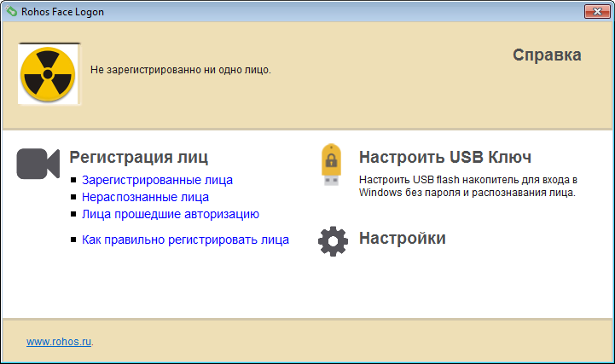This screenshot has width=615, height=364.
Task: Click the USB flash накопитель description text
Action: [468, 186]
